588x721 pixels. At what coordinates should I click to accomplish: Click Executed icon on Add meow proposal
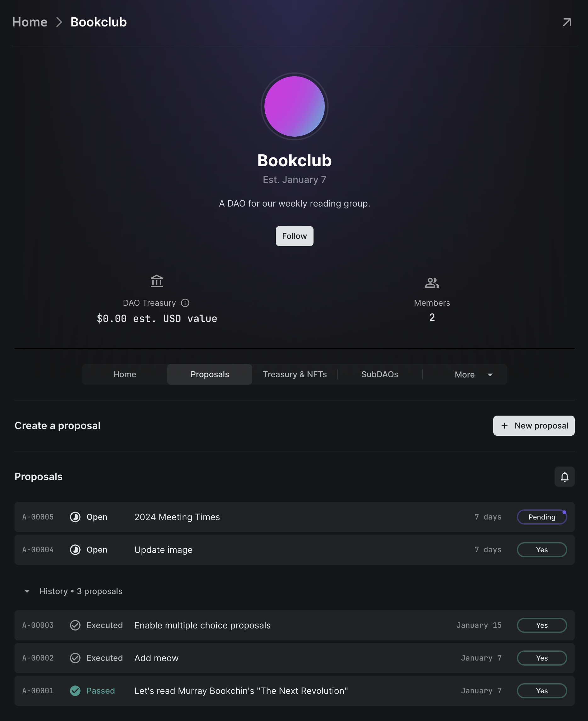[75, 658]
